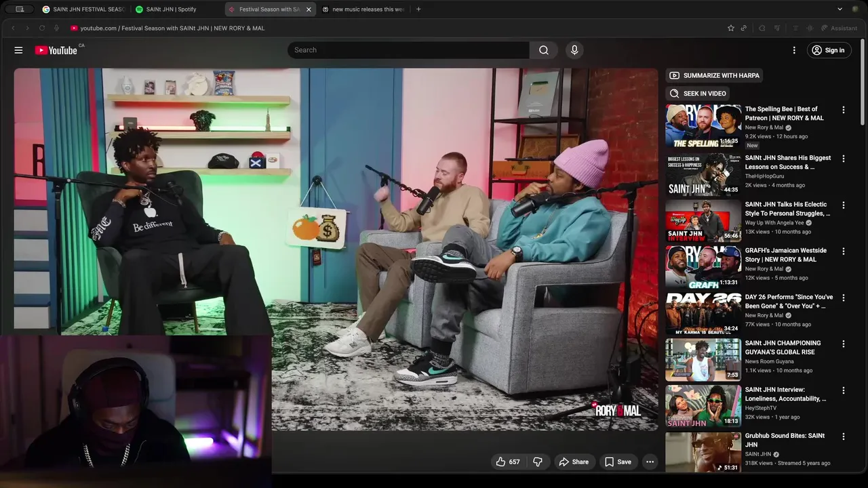Go back in browser history
This screenshot has height=488, width=868.
pyautogui.click(x=13, y=28)
